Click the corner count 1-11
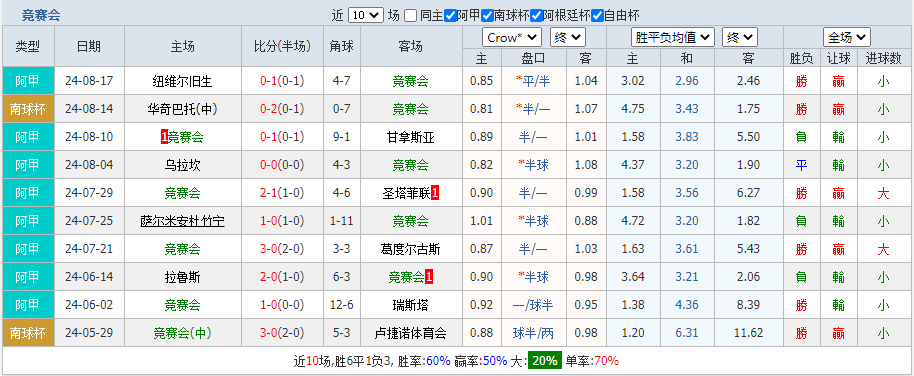 pos(342,221)
